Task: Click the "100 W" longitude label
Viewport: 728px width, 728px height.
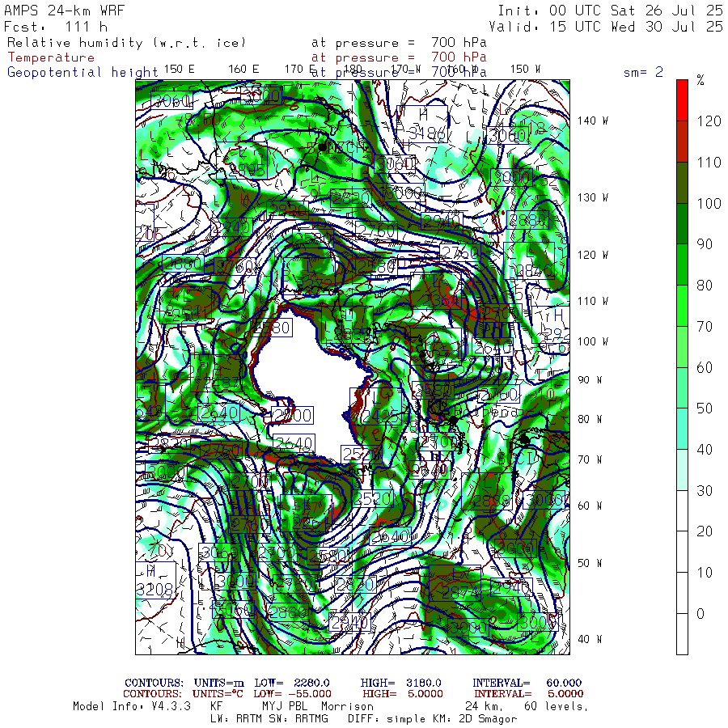Action: click(593, 341)
